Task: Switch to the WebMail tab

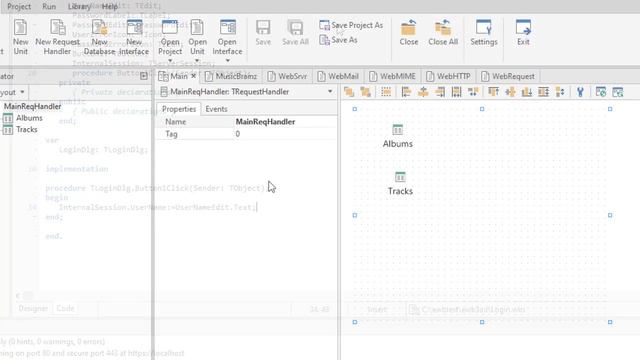Action: click(x=338, y=76)
